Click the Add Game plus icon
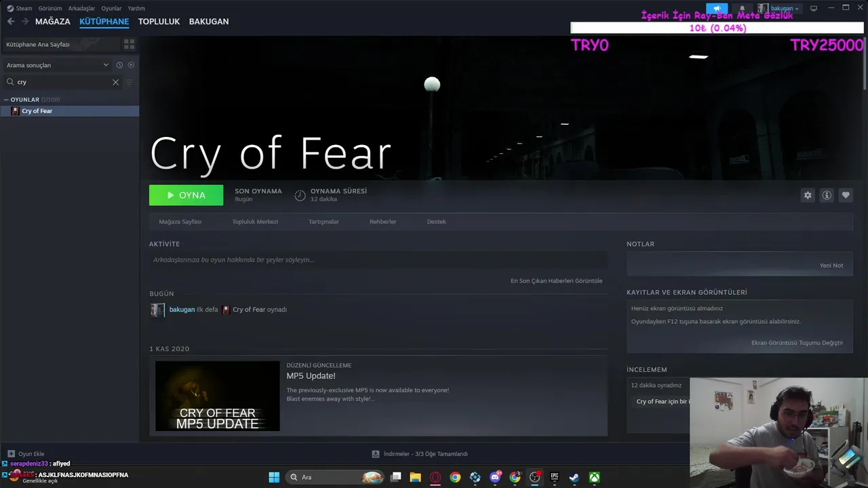 11,454
